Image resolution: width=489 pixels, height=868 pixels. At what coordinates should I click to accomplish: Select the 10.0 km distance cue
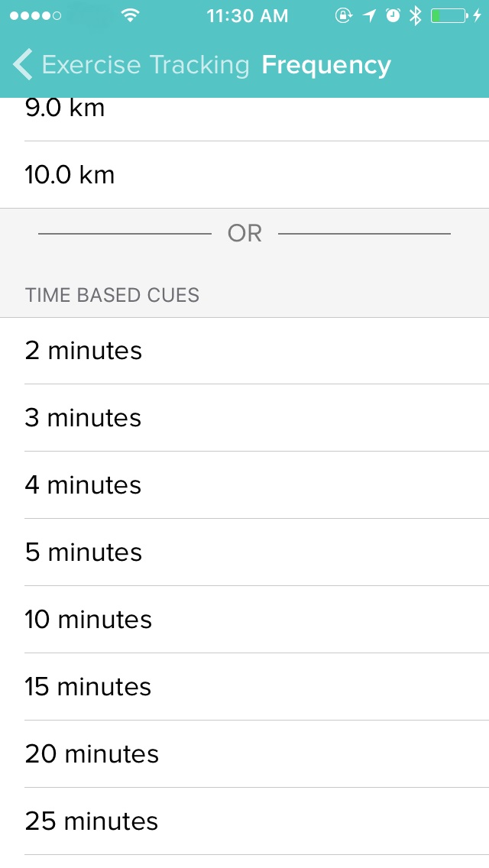[x=244, y=175]
